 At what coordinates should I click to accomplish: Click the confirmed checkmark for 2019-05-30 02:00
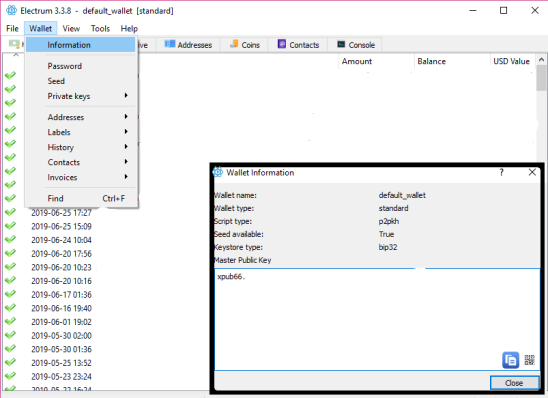(x=10, y=334)
